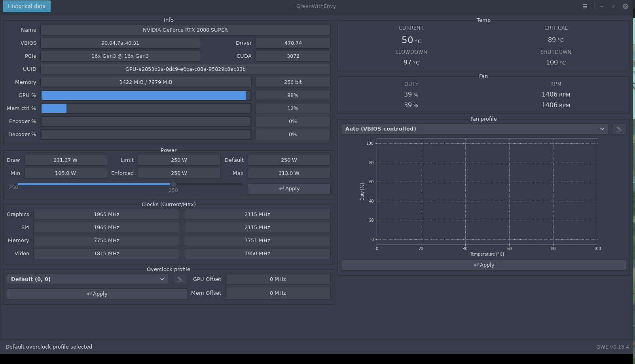The image size is (635, 364).
Task: Click the Apply icon button for the power limit
Action: pos(289,188)
